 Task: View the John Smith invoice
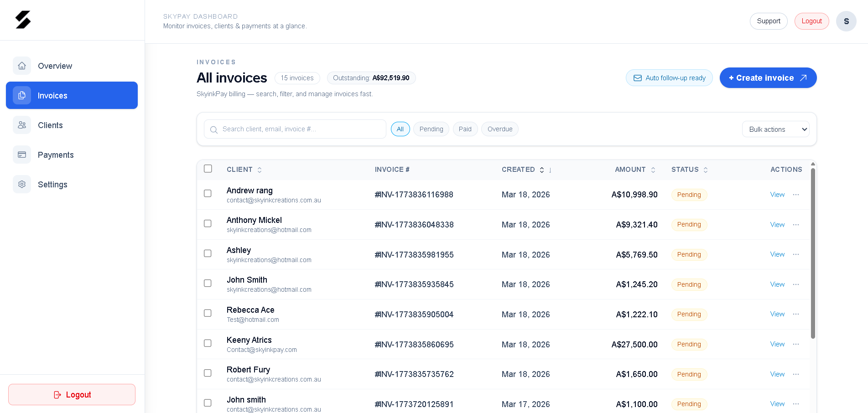tap(777, 284)
